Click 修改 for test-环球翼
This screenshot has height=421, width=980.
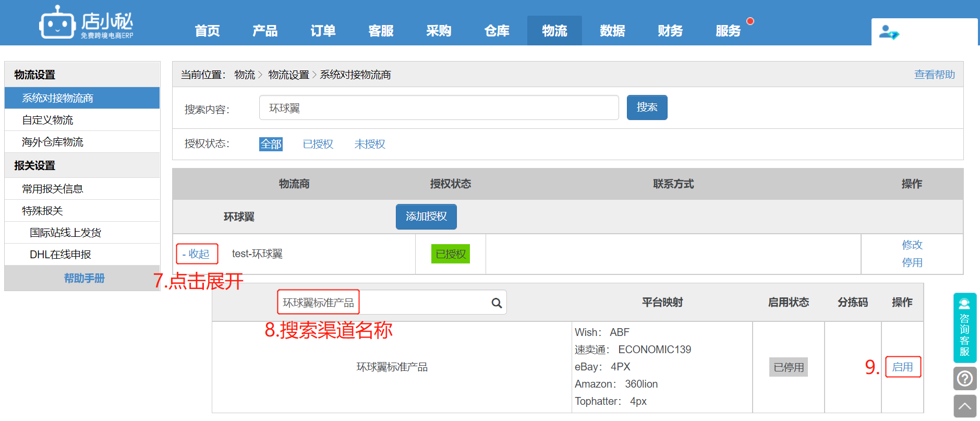(x=912, y=245)
